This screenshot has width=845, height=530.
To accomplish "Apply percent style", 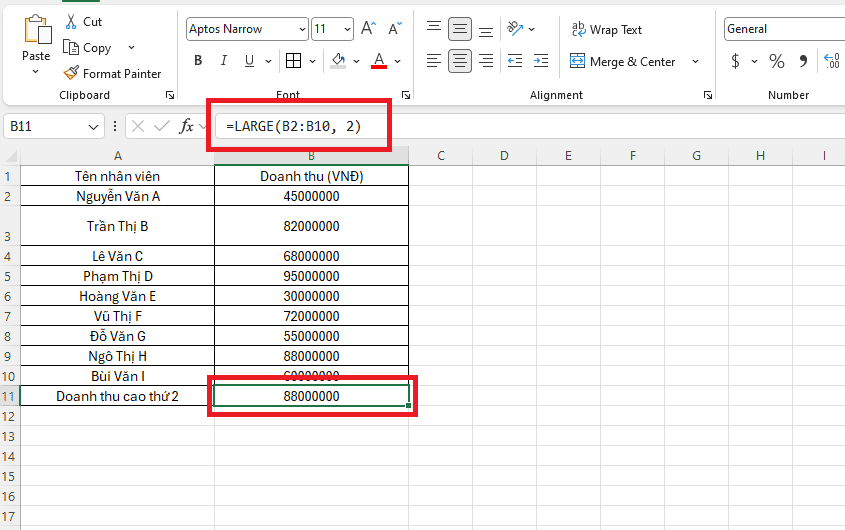I will pos(777,61).
